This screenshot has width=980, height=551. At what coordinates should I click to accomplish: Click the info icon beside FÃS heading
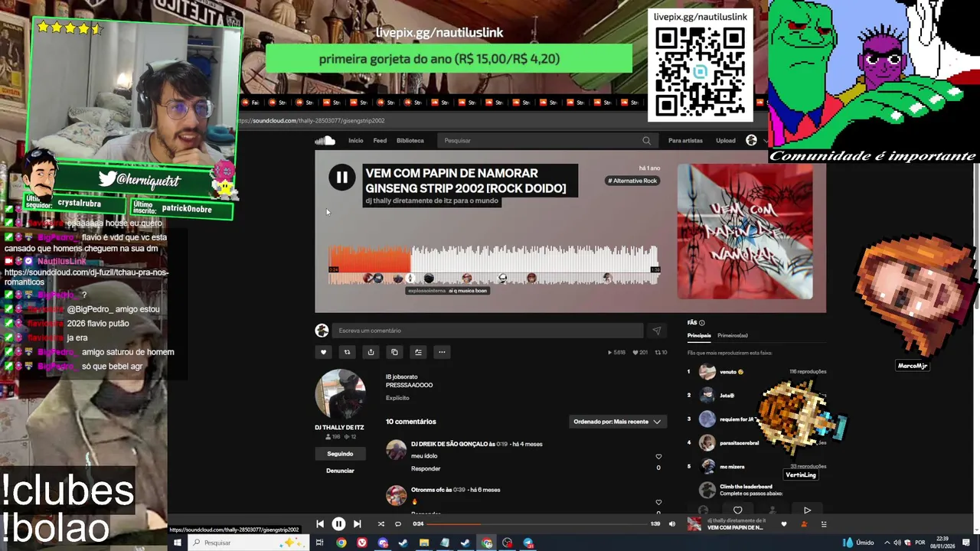[701, 323]
